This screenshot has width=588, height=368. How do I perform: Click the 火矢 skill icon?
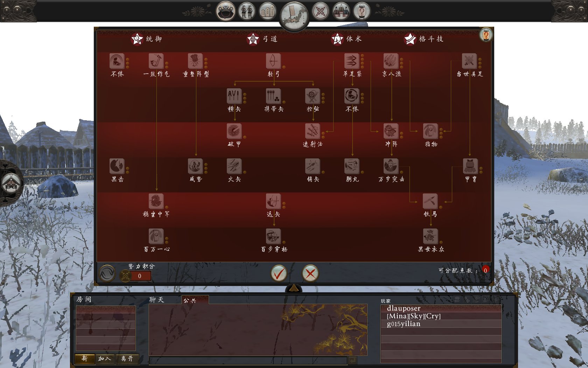pos(234,166)
